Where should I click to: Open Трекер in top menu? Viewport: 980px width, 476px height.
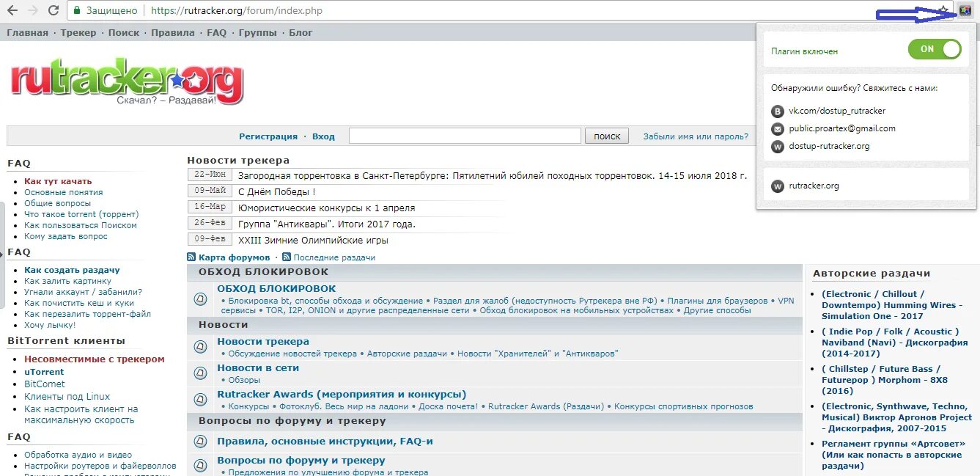(x=78, y=32)
